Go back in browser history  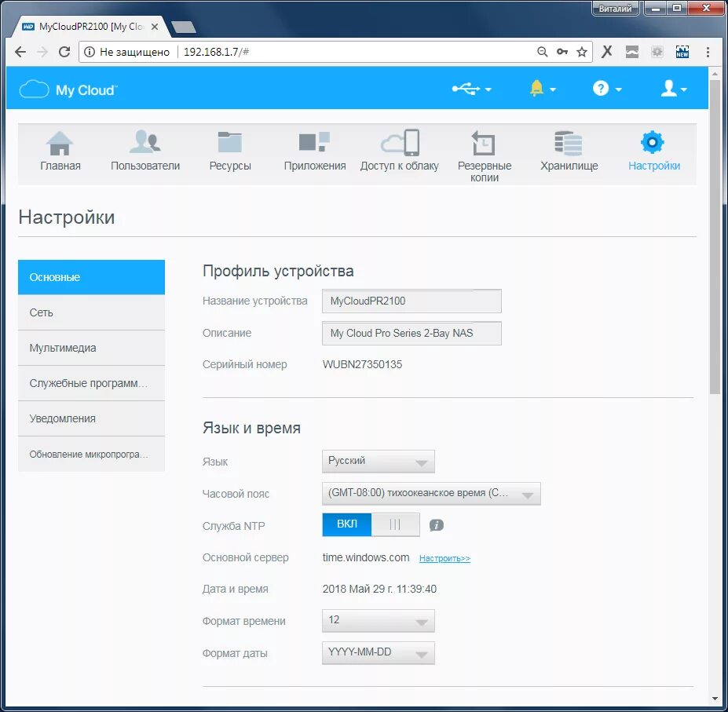[x=20, y=52]
